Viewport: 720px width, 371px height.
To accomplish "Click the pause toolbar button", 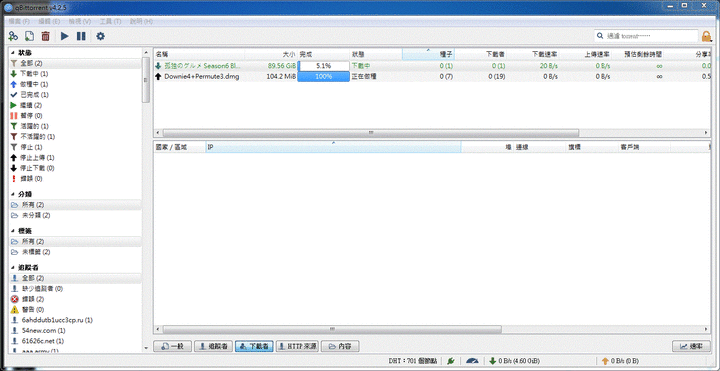I will (81, 36).
